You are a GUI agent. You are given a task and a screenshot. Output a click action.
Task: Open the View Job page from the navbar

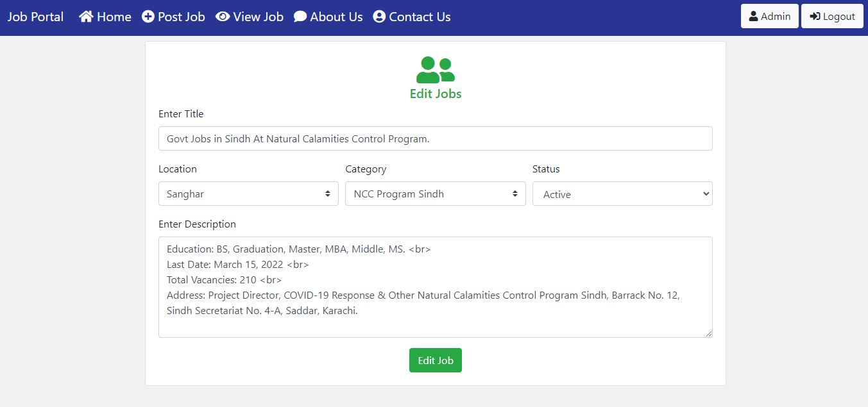tap(250, 17)
